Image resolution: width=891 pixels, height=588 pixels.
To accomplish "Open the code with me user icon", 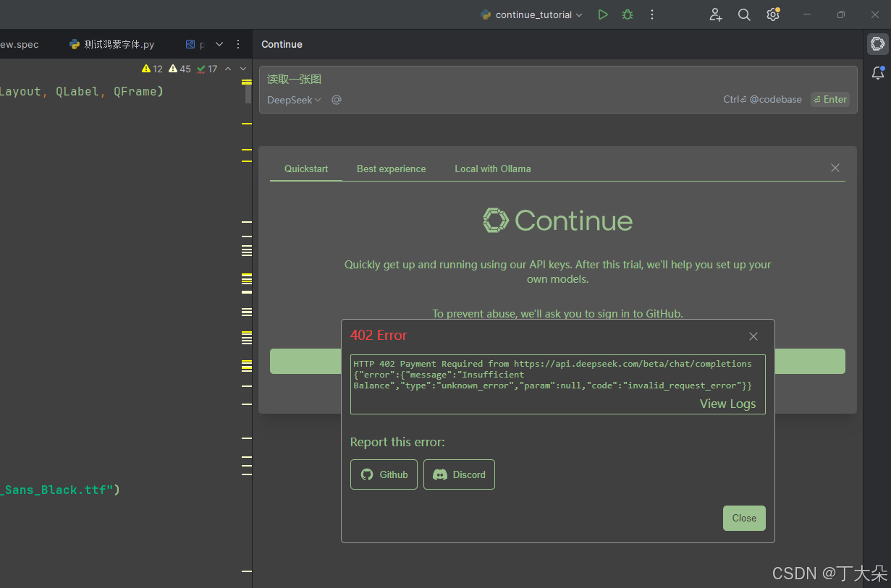I will click(715, 14).
